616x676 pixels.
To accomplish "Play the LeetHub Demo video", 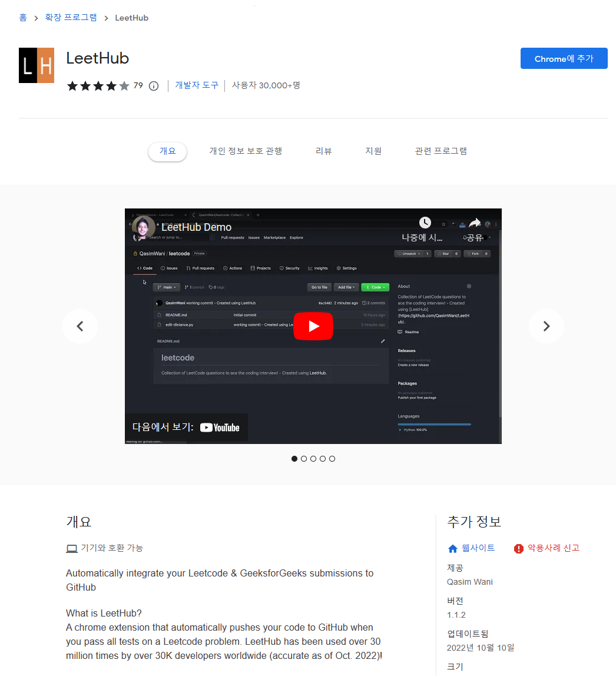I will point(313,326).
